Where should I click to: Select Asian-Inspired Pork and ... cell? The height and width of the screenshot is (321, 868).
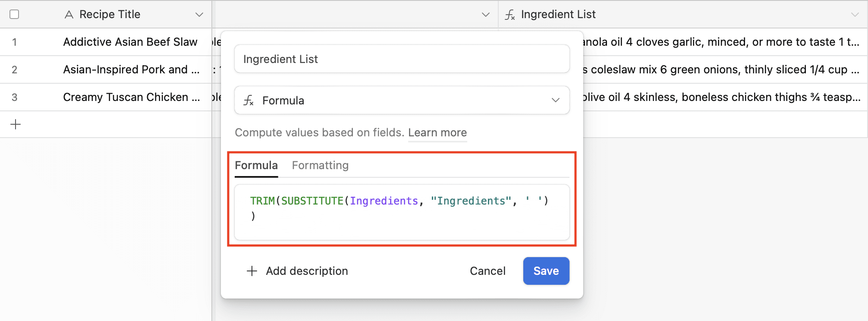(x=132, y=69)
